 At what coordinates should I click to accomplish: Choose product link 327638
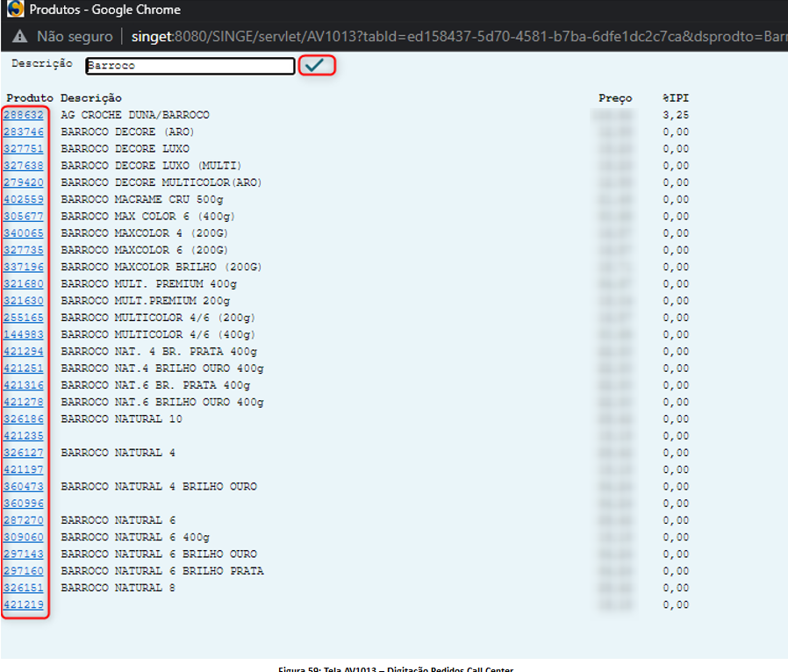click(x=24, y=165)
